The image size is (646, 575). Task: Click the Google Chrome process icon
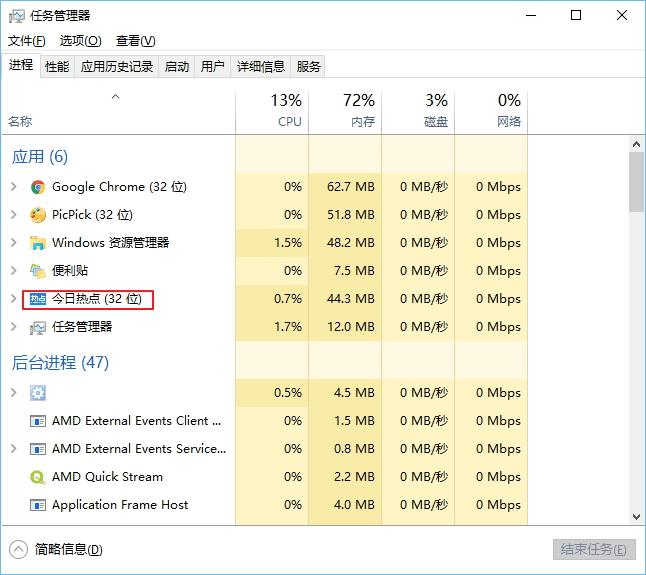pyautogui.click(x=38, y=187)
